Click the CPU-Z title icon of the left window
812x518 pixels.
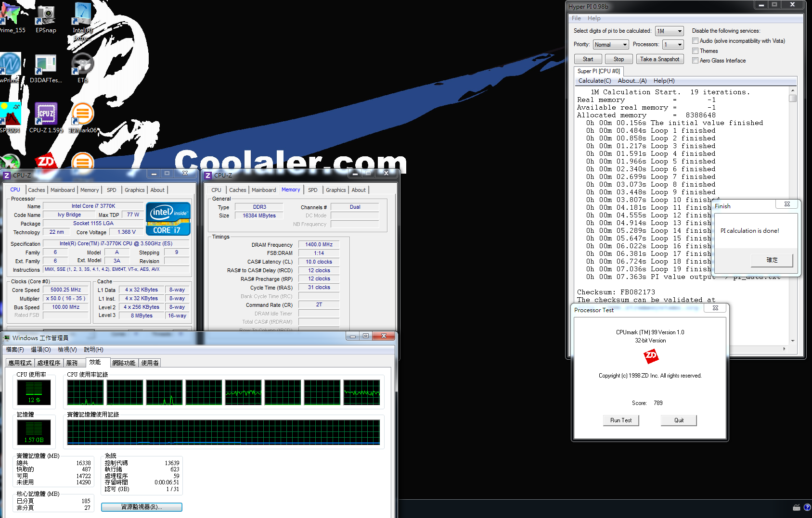7,175
